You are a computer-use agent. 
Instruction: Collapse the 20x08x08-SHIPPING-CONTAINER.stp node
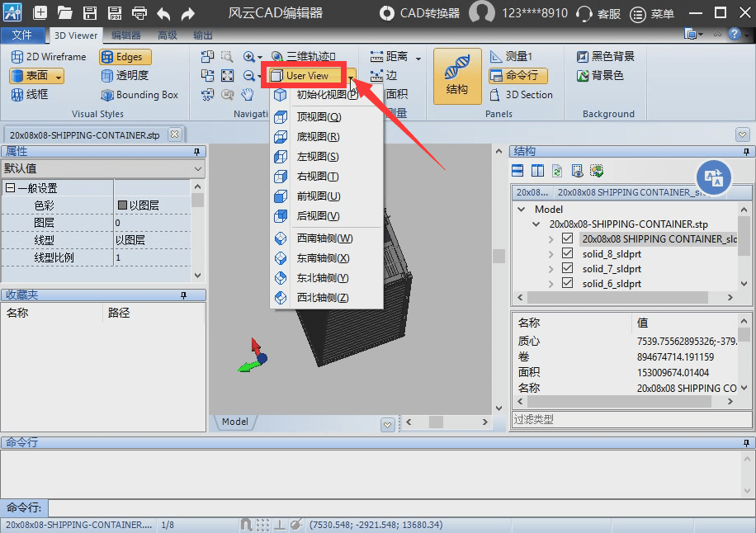click(536, 224)
